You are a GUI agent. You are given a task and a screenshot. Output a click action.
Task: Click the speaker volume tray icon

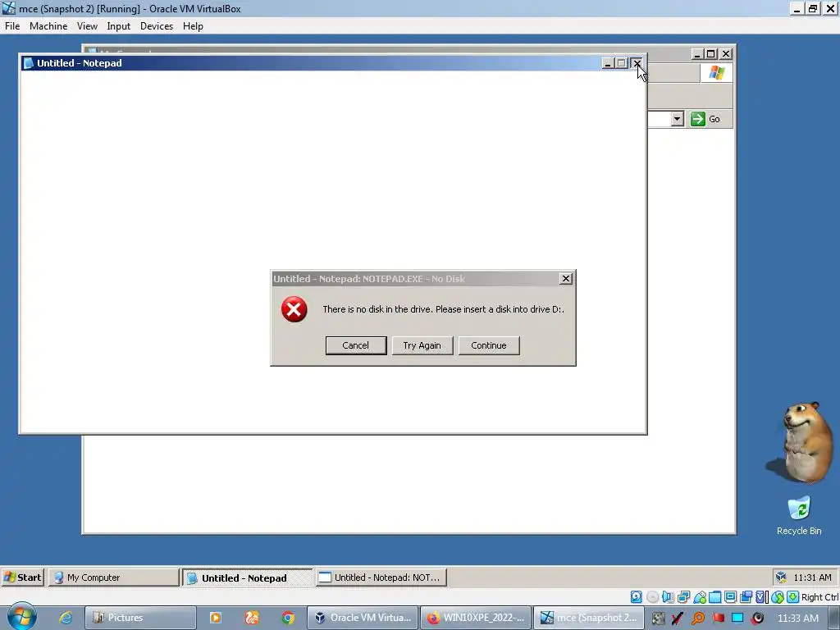coord(757,618)
